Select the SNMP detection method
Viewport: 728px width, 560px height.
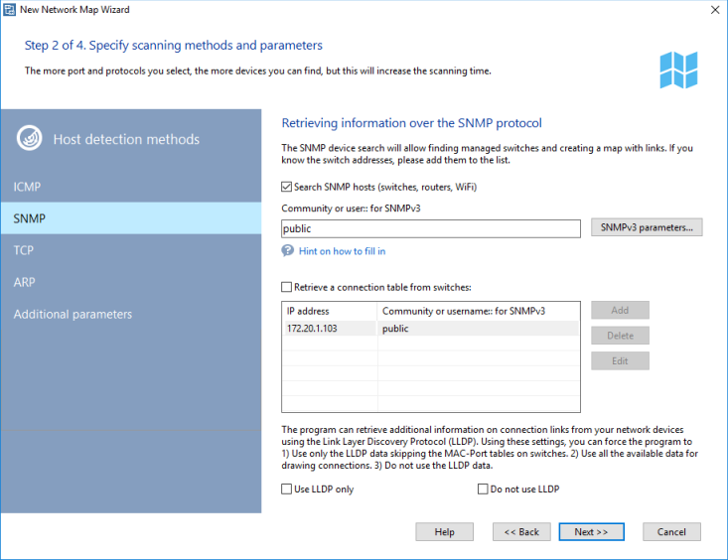(x=30, y=218)
